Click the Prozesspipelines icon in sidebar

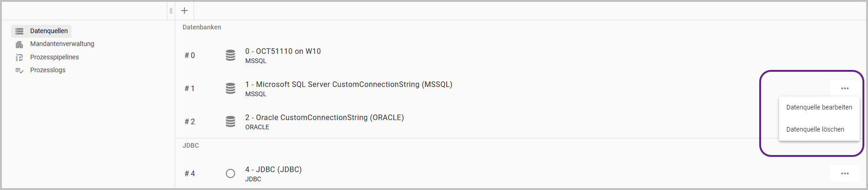click(19, 58)
